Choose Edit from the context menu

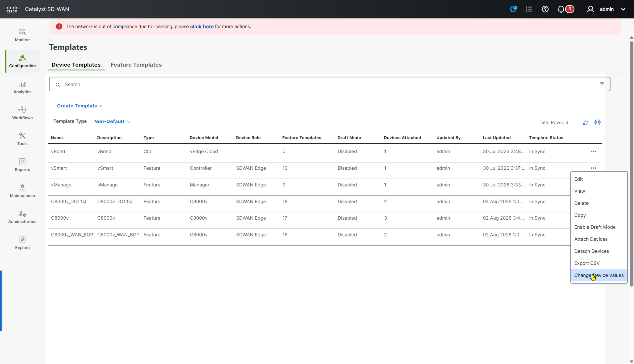(x=599, y=179)
